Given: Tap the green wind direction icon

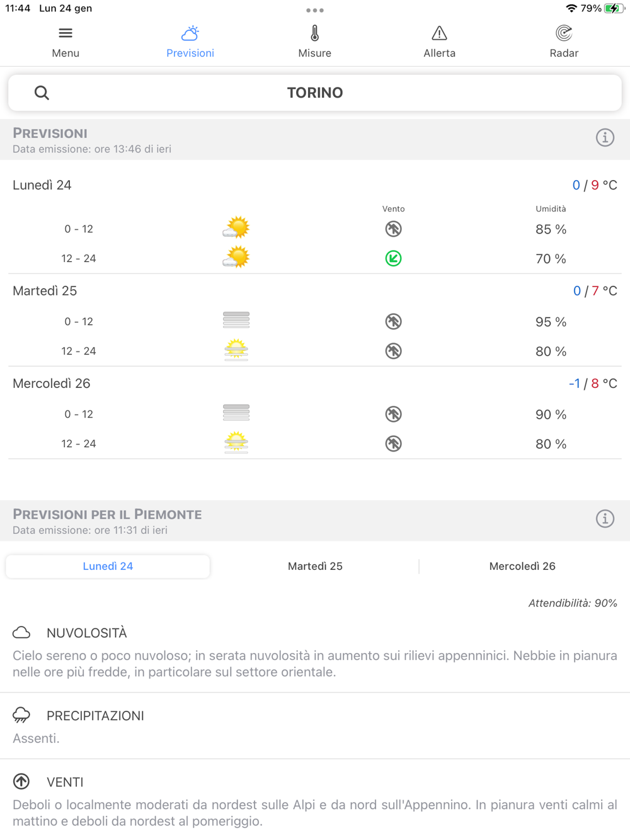Looking at the screenshot, I should (393, 258).
